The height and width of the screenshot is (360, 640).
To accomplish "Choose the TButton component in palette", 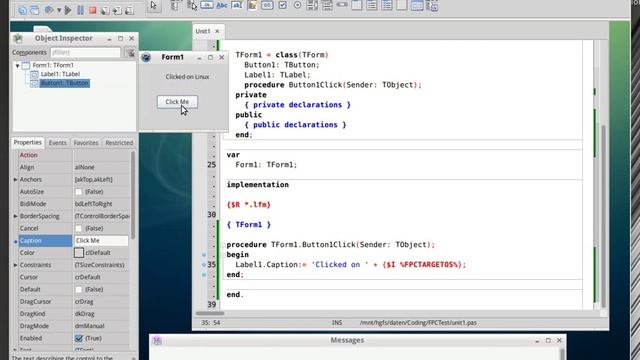I will [207, 5].
